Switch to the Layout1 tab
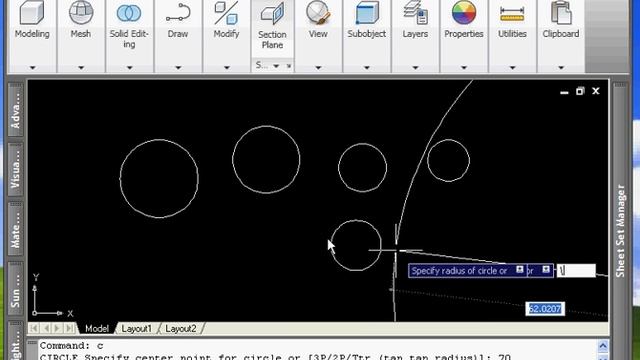 click(136, 329)
